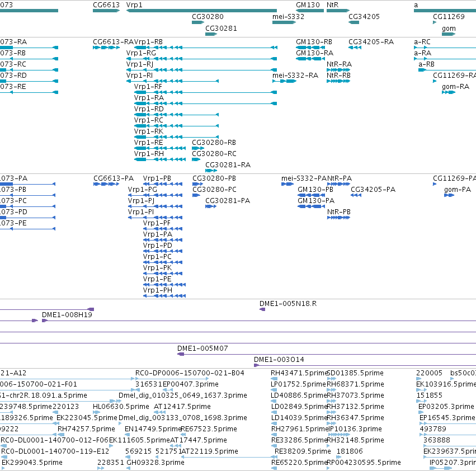
Task: Click transcript gom-RA
Action: tap(449, 92)
